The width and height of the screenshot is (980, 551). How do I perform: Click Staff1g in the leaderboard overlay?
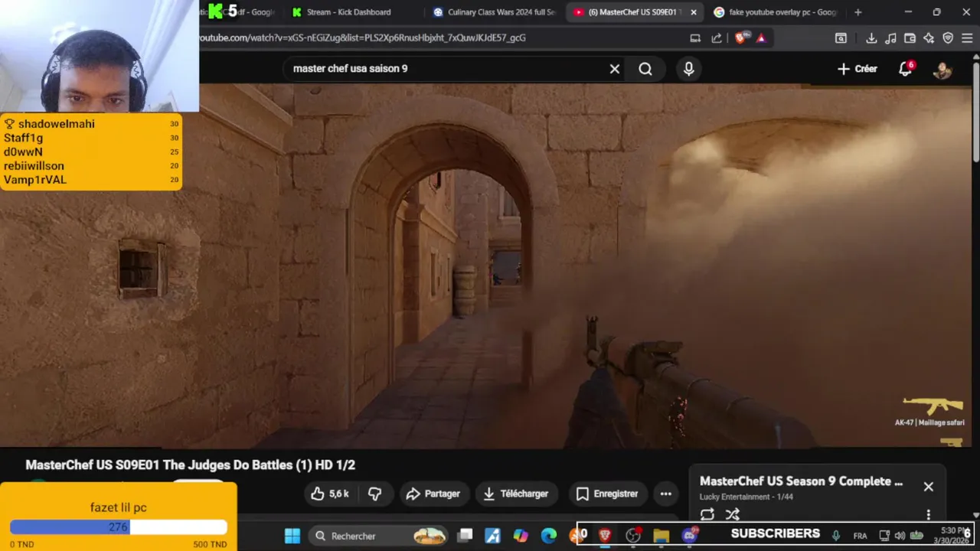(x=23, y=138)
